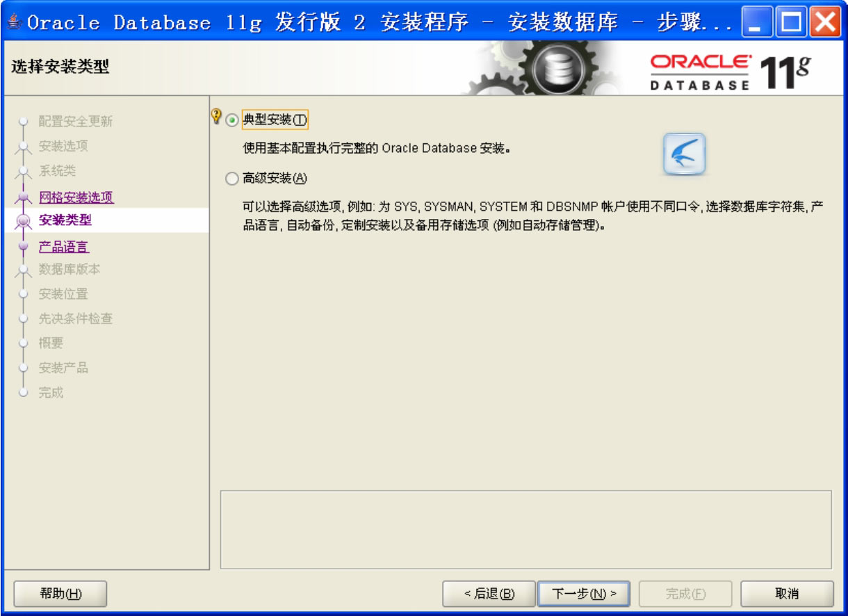Click the empty message box at bottom
Viewport: 848px width, 616px height.
tap(526, 530)
